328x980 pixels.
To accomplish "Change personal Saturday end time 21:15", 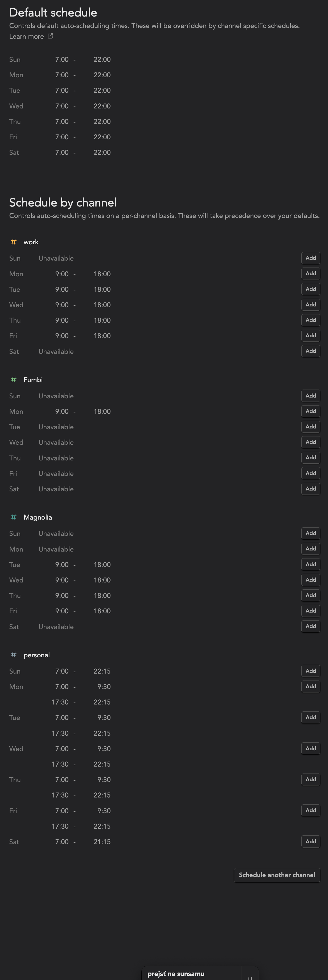I will point(102,842).
